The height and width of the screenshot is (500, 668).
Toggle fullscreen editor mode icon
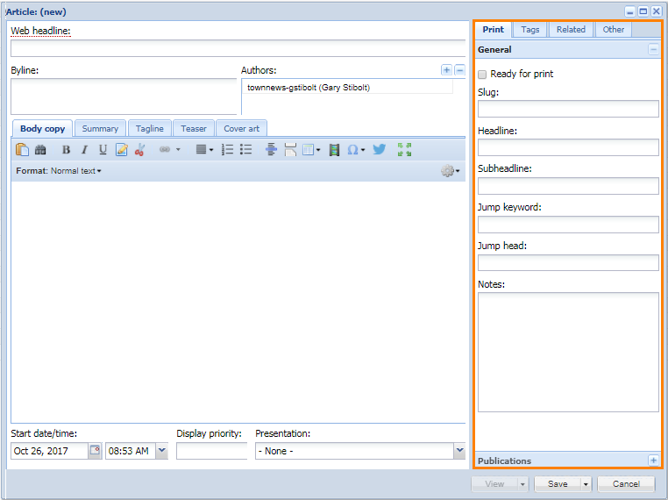click(x=404, y=150)
